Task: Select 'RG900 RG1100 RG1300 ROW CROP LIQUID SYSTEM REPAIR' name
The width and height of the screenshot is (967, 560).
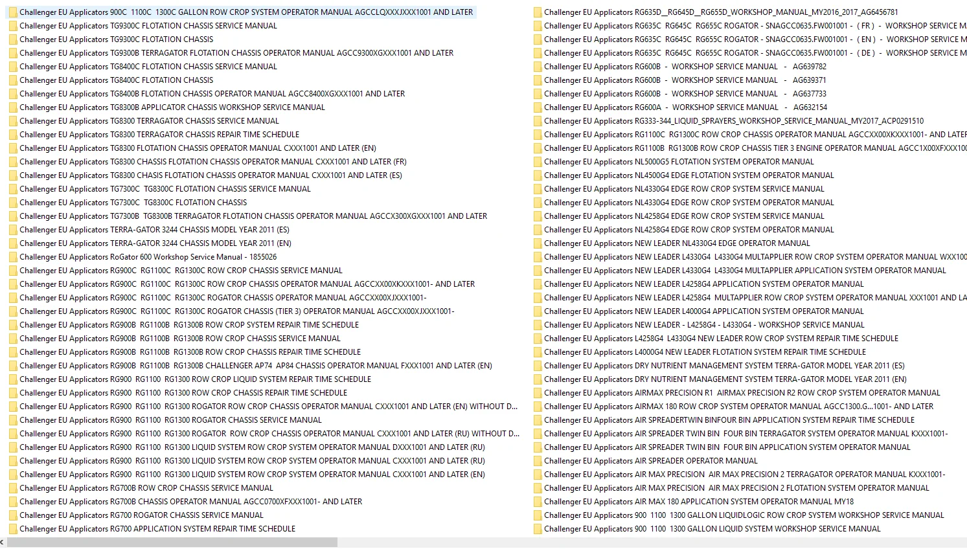Action: 195,379
